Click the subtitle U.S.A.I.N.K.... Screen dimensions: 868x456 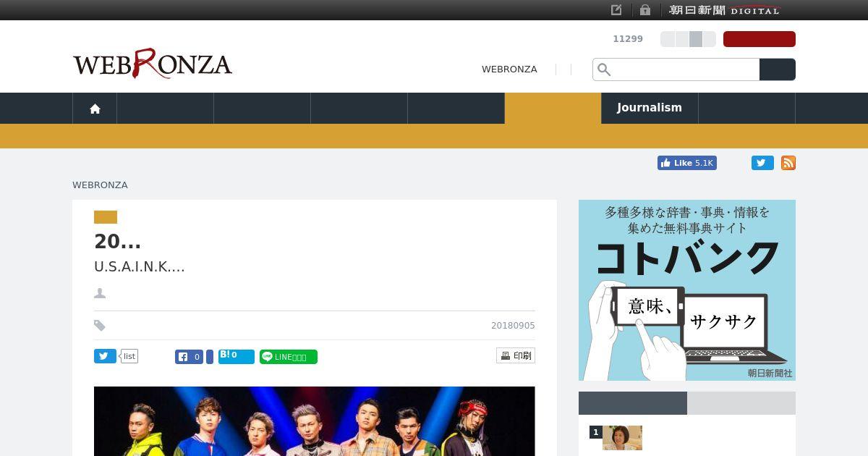[x=140, y=266]
